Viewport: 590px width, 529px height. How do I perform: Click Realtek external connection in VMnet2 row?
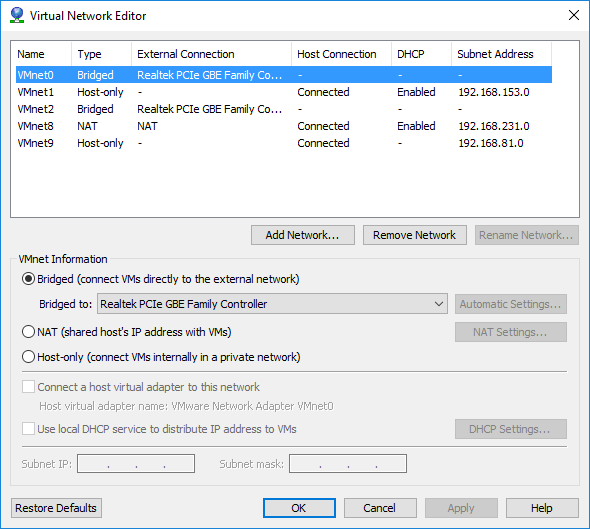[x=210, y=109]
